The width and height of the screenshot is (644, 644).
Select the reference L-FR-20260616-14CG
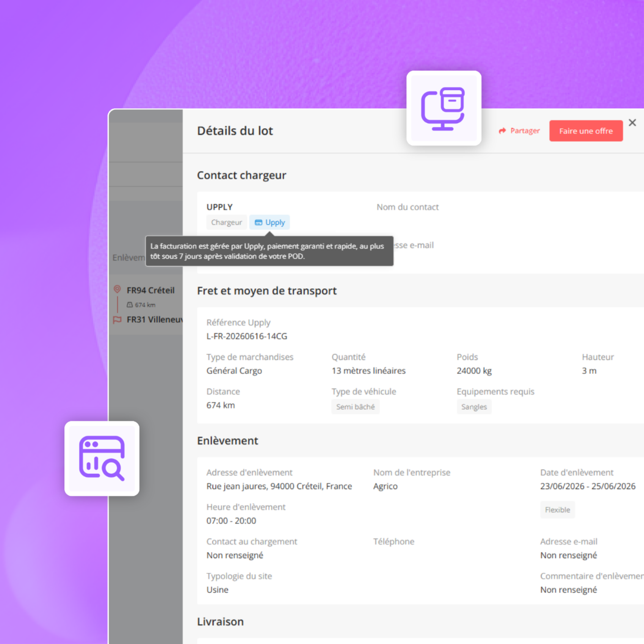(x=247, y=336)
